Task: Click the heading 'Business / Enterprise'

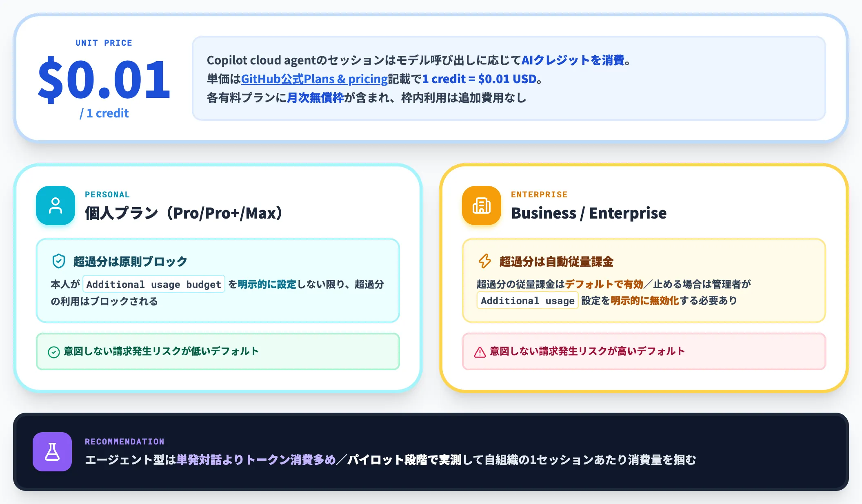Action: click(x=589, y=213)
